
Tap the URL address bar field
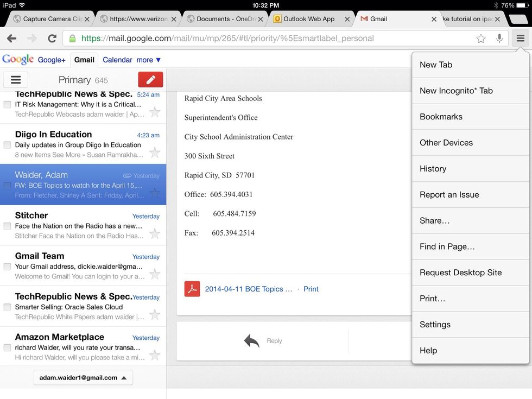271,39
